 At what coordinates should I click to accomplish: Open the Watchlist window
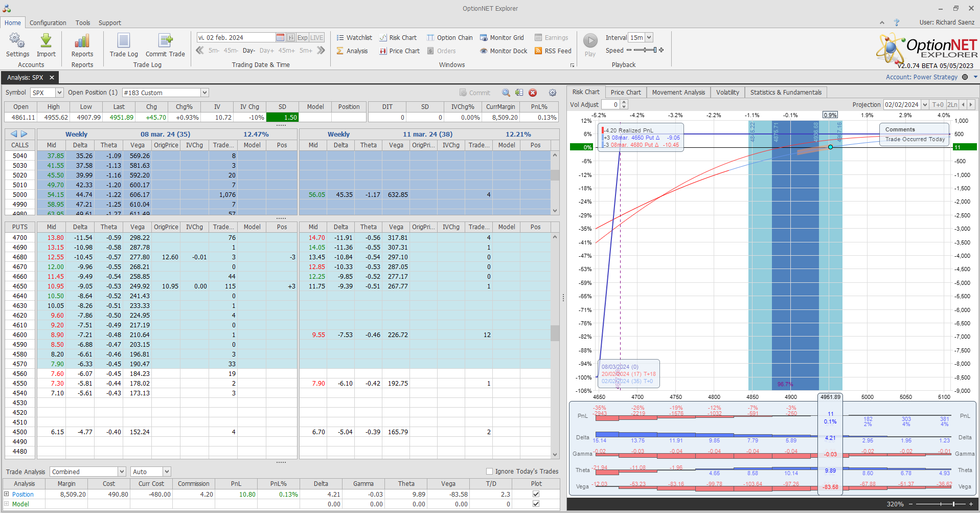(354, 37)
